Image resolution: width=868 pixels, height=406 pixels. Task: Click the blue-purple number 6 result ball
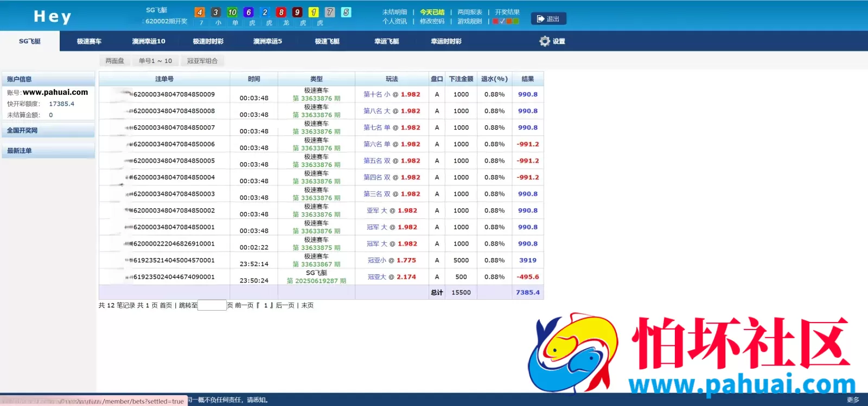coord(248,12)
